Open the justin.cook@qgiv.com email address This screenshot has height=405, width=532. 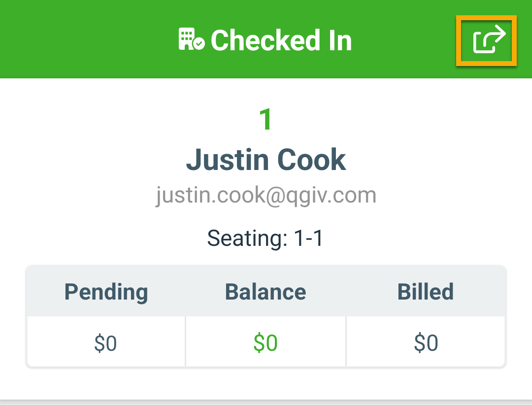(266, 195)
